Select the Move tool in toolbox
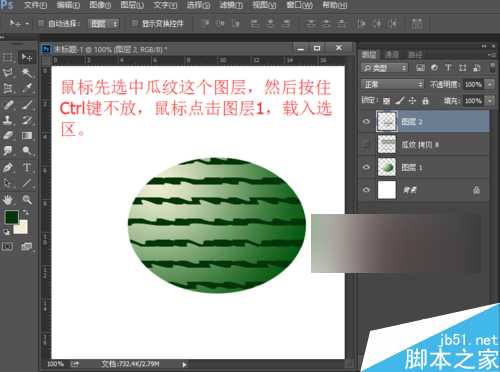Viewport: 500px width, 372px height. click(27, 57)
